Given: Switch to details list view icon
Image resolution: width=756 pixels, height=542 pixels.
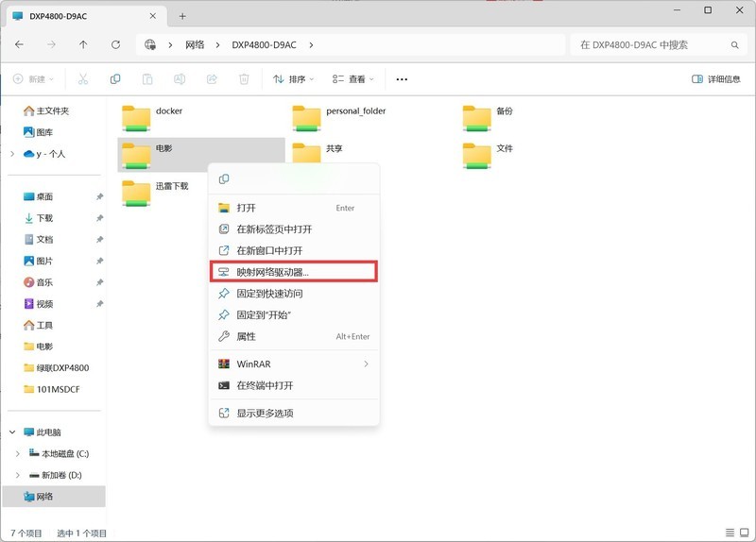Looking at the screenshot, I should click(x=730, y=533).
